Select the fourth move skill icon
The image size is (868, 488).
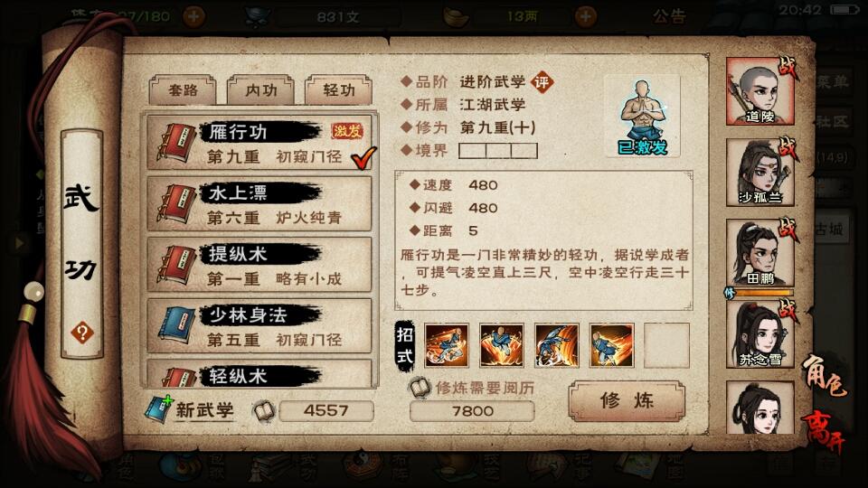[x=612, y=346]
